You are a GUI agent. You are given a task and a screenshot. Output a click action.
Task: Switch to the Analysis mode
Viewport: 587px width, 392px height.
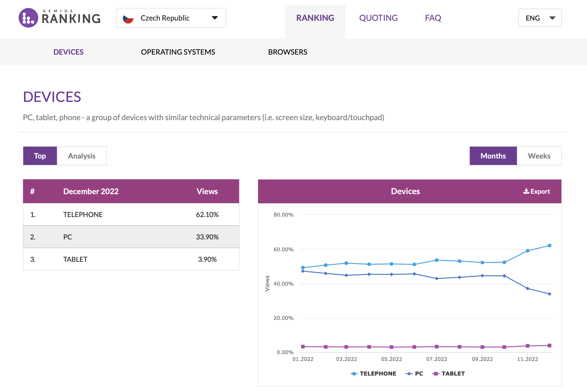pyautogui.click(x=82, y=156)
